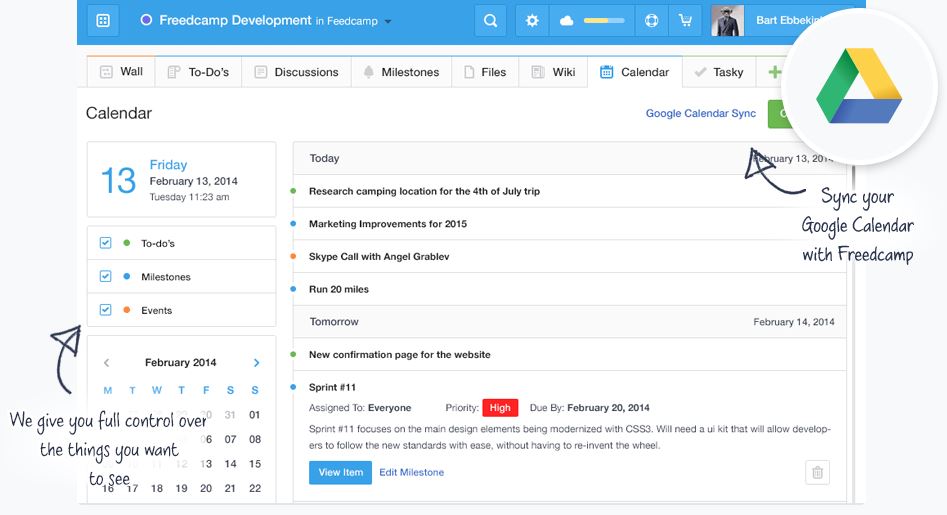Open the Milestones tab

(x=402, y=72)
